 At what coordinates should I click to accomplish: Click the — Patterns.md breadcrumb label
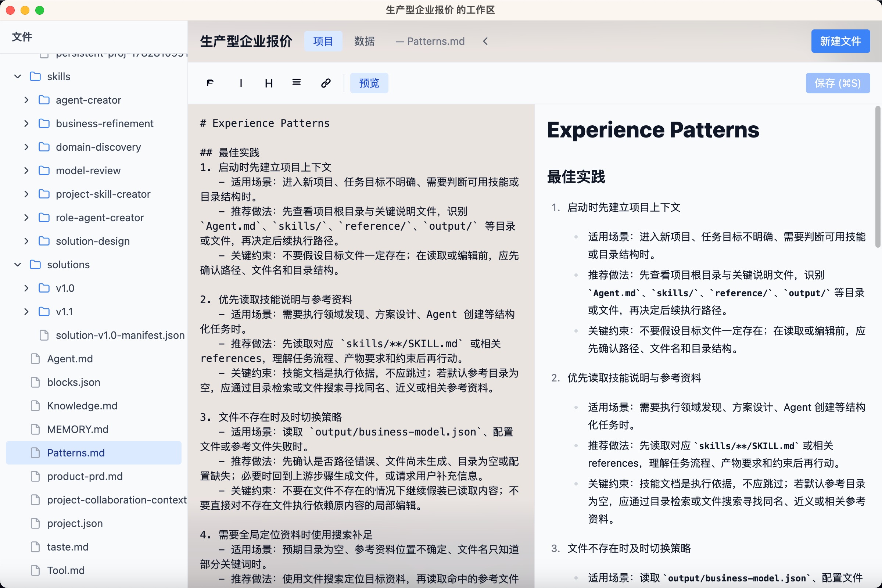[x=430, y=41]
